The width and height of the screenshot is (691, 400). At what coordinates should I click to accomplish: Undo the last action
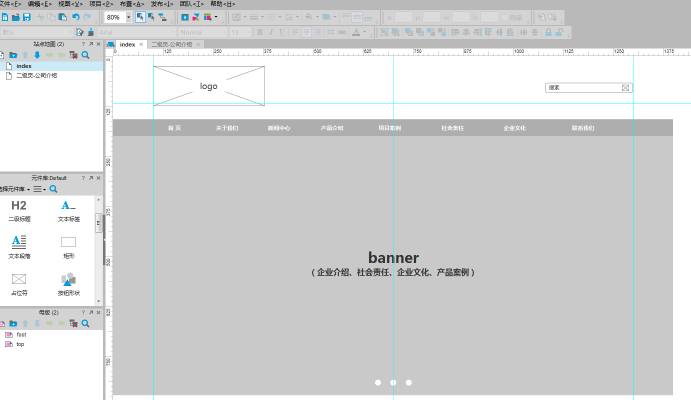click(76, 17)
